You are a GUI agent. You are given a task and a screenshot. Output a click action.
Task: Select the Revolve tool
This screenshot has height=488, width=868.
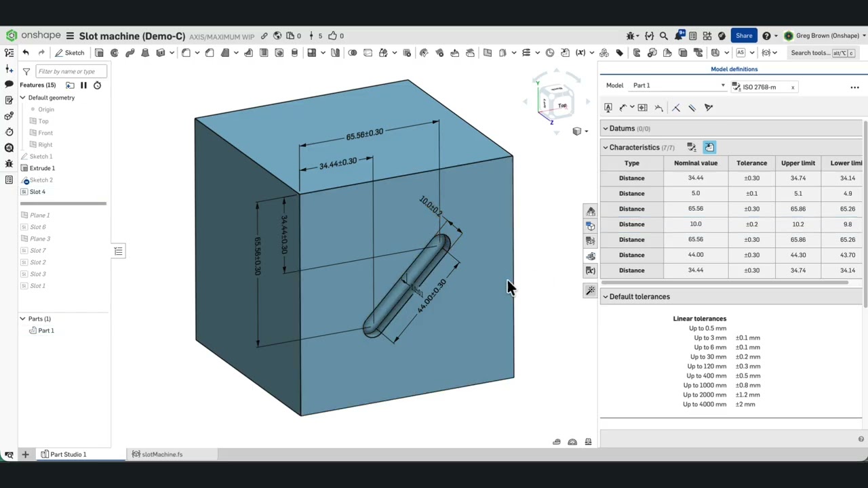(115, 53)
